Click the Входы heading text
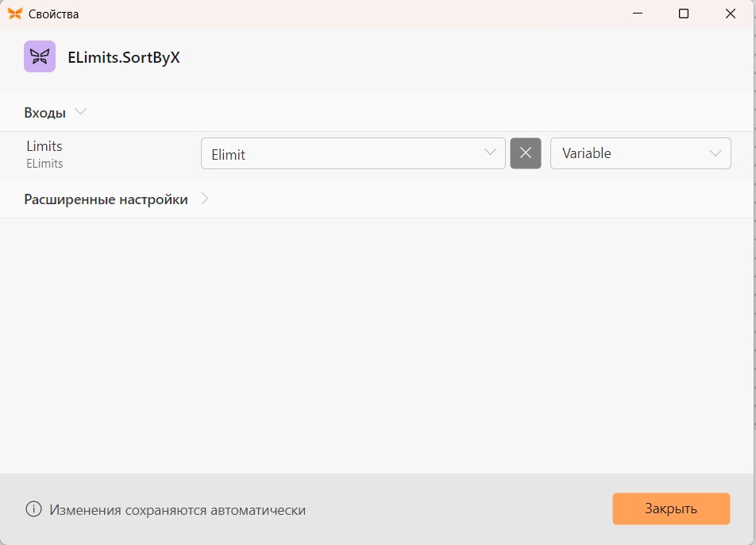The height and width of the screenshot is (545, 756). coord(44,113)
